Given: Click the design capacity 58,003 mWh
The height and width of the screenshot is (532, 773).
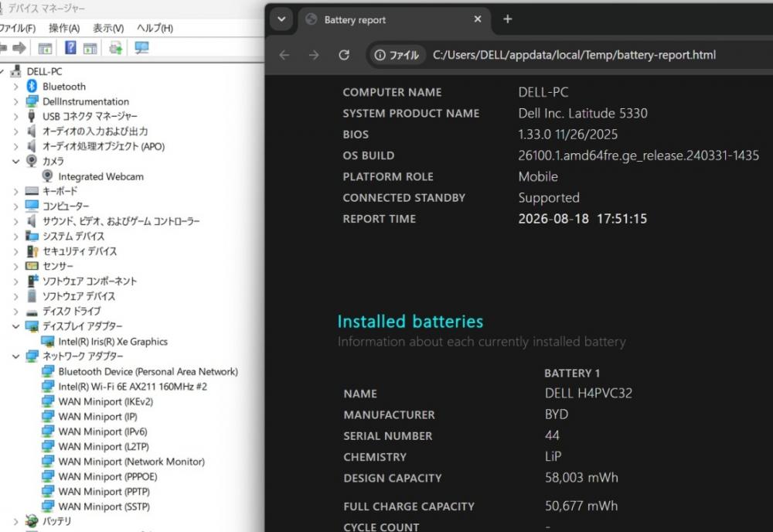Looking at the screenshot, I should tap(581, 478).
